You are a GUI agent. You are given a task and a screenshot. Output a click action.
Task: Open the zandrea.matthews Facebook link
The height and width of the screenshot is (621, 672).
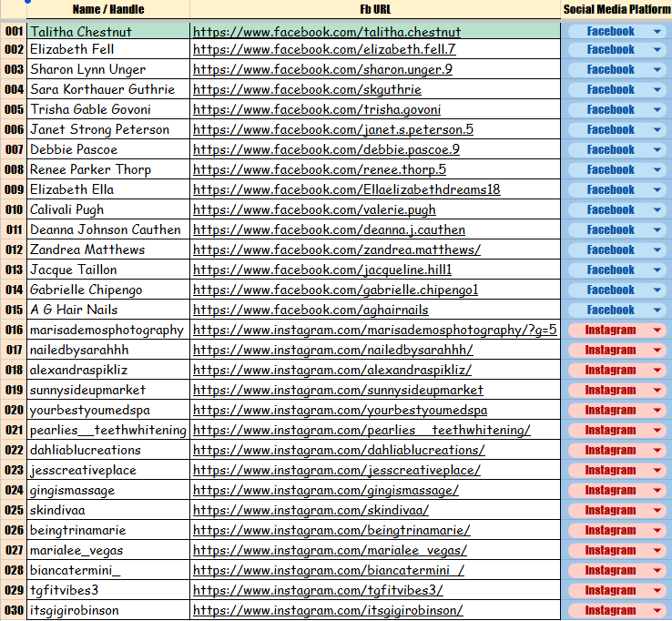tap(337, 249)
